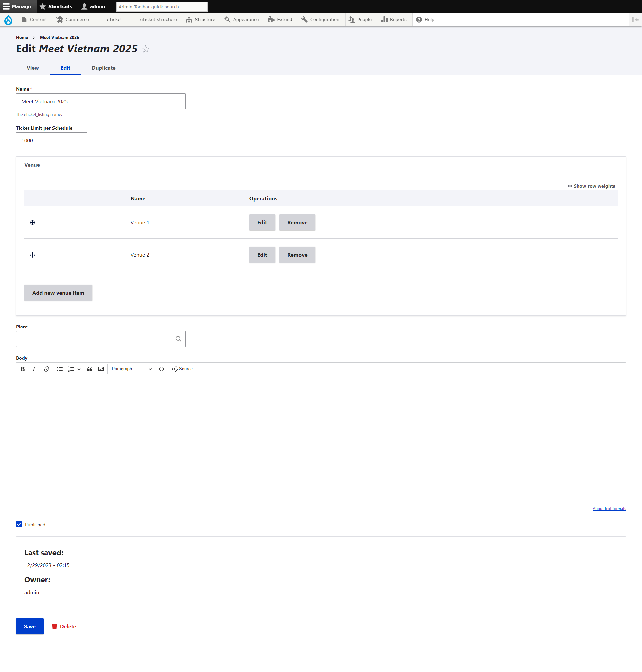
Task: Click the bold formatting icon in Body editor
Action: tap(23, 369)
